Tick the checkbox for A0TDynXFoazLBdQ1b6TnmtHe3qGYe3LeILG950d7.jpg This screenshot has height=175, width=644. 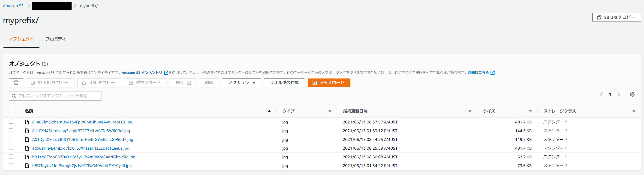[x=11, y=139]
